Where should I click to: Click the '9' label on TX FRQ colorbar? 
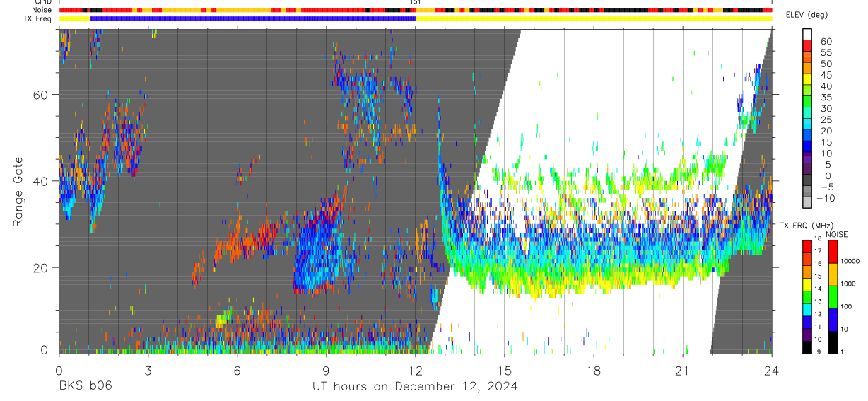818,352
